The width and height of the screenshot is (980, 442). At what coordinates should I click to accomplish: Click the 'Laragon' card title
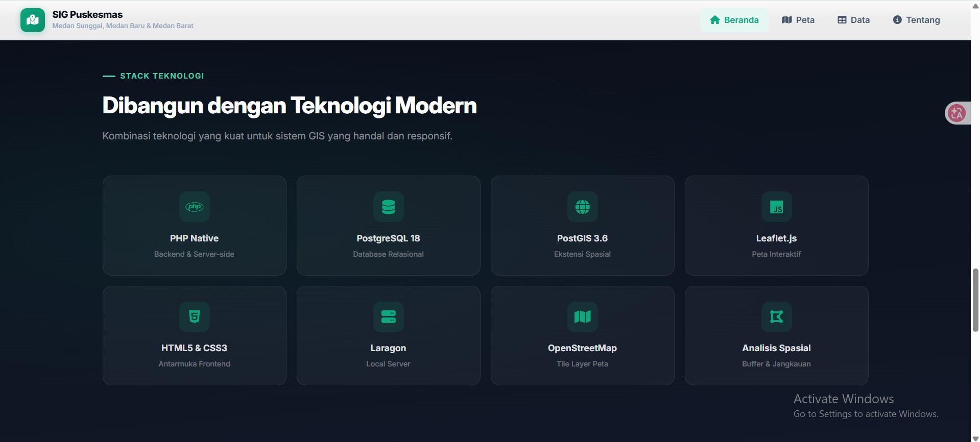tap(388, 348)
